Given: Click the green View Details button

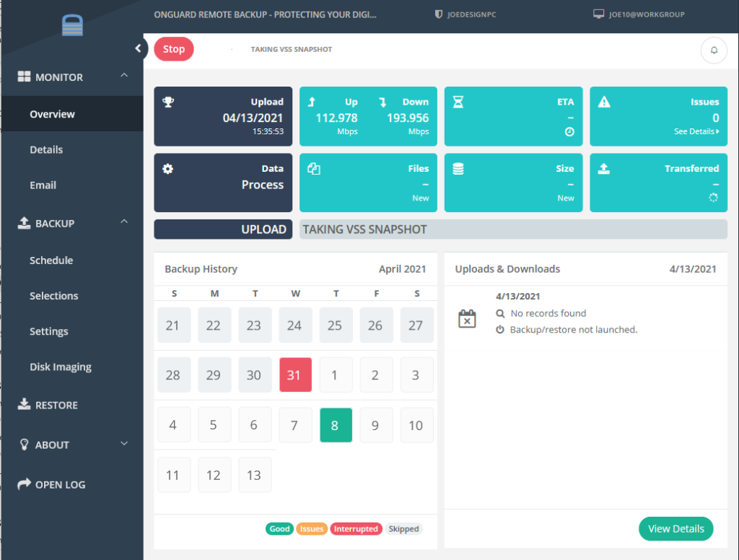Looking at the screenshot, I should point(675,529).
